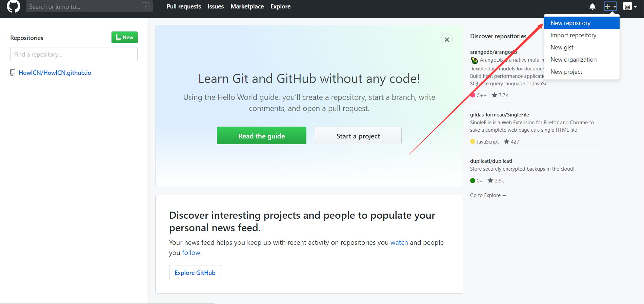Click the Repositories sidebar heading
Image resolution: width=644 pixels, height=304 pixels.
(x=27, y=38)
